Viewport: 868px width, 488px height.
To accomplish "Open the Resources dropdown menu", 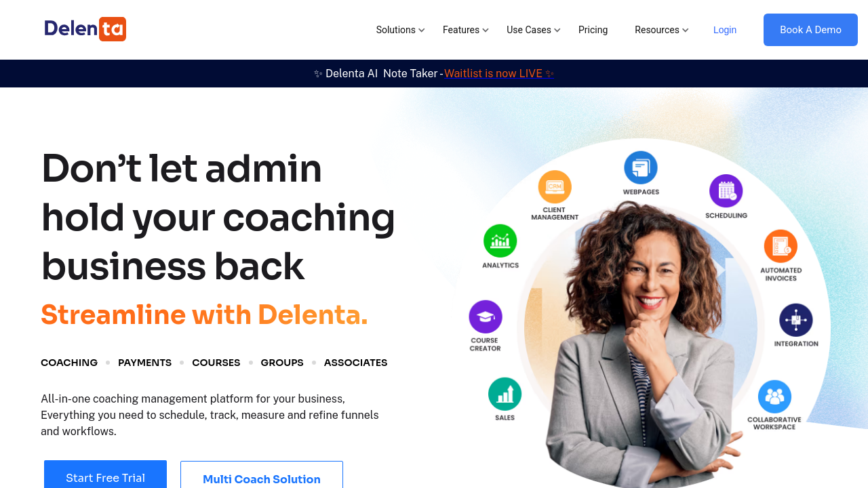I will 662,30.
